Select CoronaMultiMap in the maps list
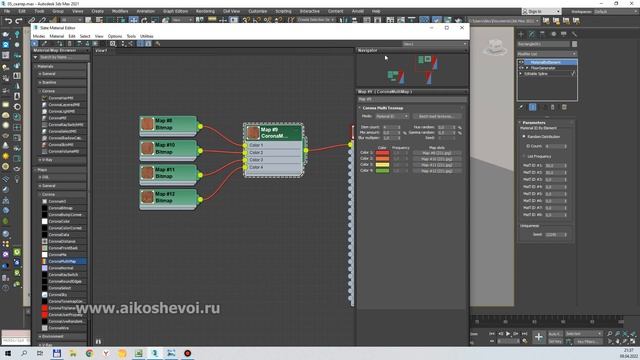The image size is (640, 360). (64, 261)
